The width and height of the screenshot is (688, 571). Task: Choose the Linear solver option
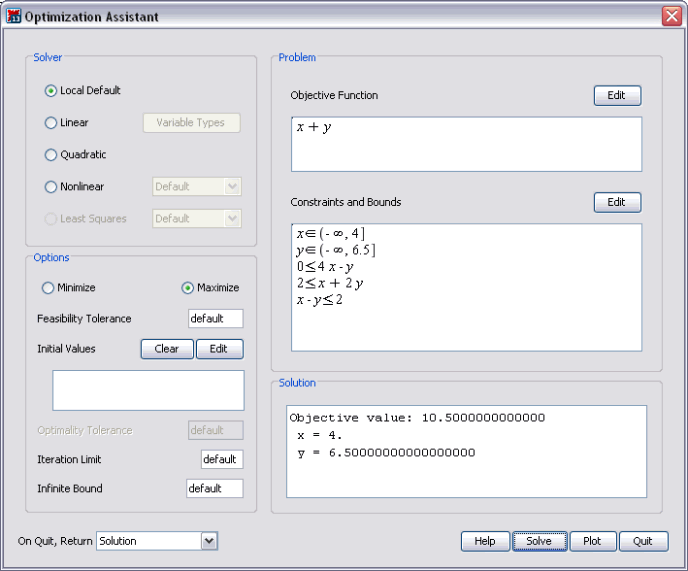click(51, 123)
